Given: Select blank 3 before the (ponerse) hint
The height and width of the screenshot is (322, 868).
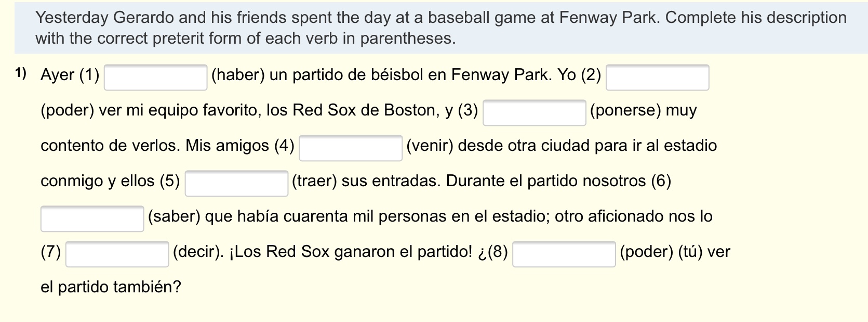Looking at the screenshot, I should click(534, 112).
